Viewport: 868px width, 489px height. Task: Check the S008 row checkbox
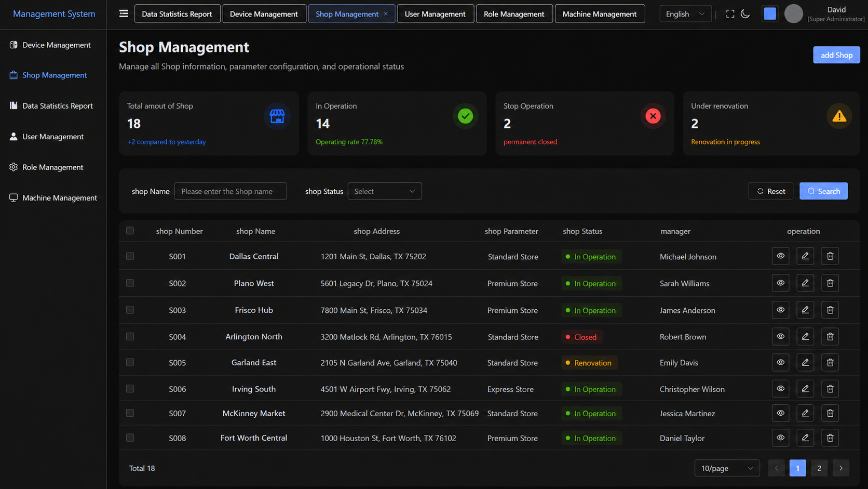[130, 438]
